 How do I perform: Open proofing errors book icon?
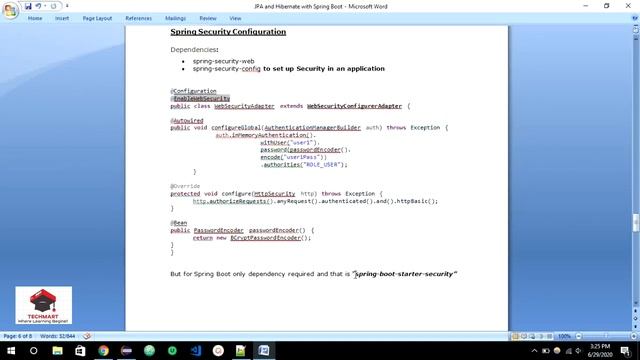pos(87,336)
